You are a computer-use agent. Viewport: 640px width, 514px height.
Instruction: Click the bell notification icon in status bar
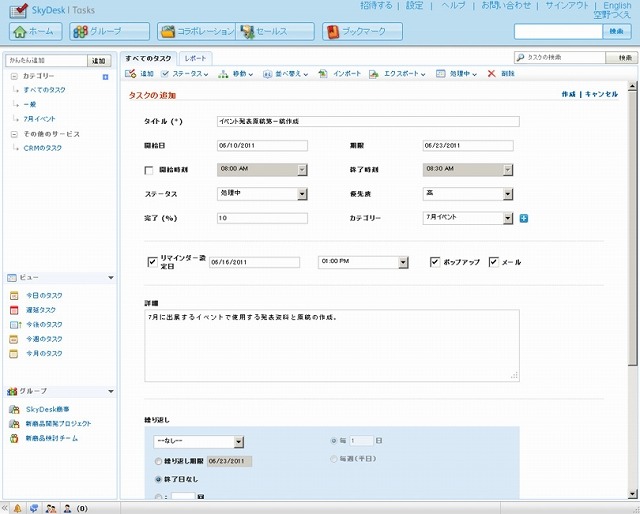click(18, 508)
